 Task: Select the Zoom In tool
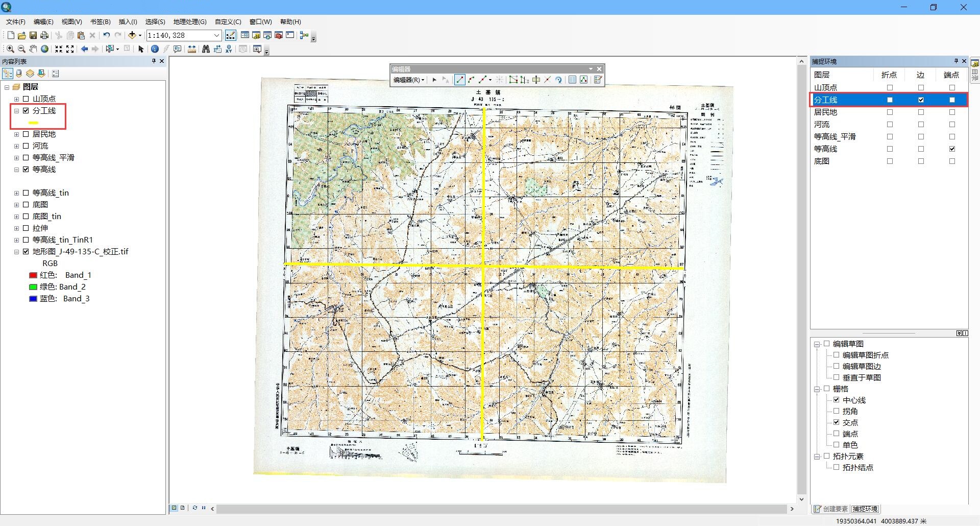(10, 49)
